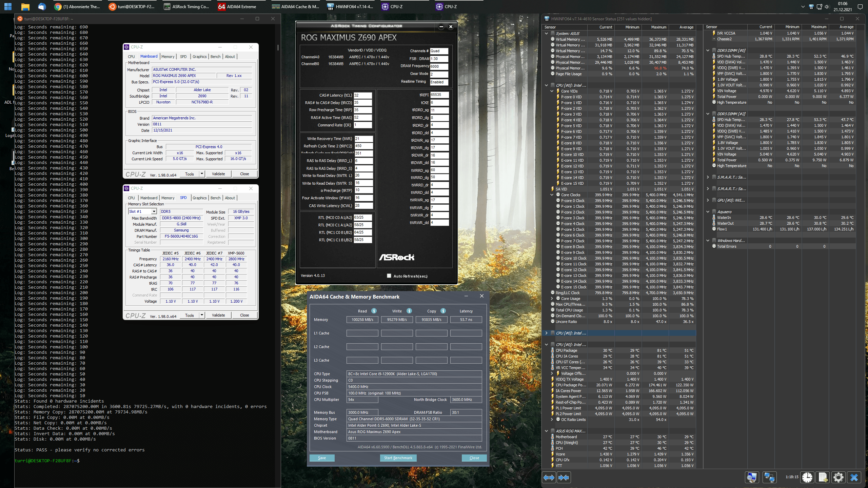Viewport: 868px width, 488px height.
Task: Expand Core Usage sensor node
Action: click(x=552, y=299)
